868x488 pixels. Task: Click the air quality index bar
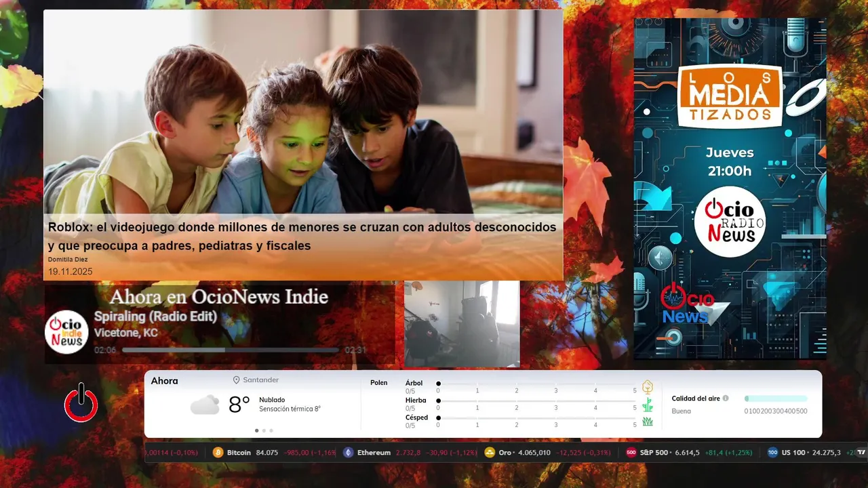pos(776,399)
